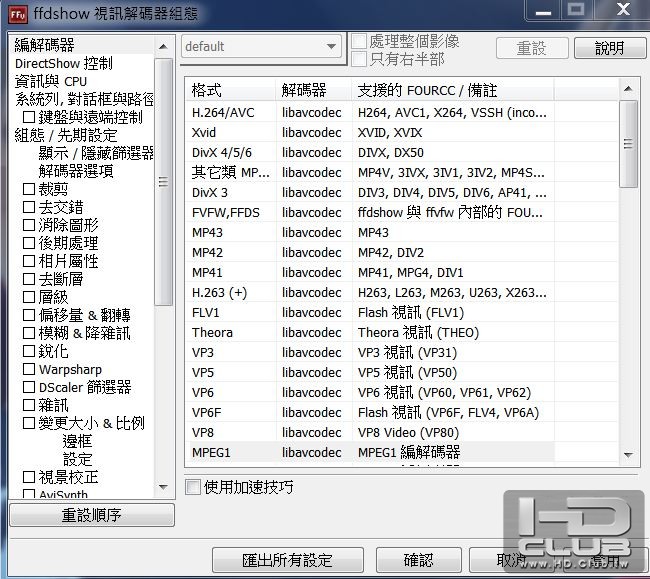This screenshot has height=579, width=650.
Task: Select 設定 sub-item under resize
Action: pos(77,459)
